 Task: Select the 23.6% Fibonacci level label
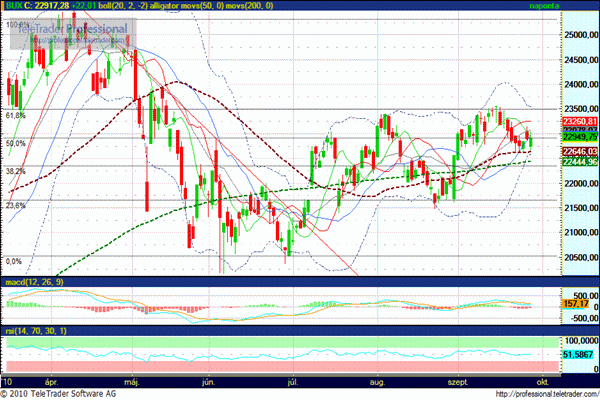[x=14, y=206]
